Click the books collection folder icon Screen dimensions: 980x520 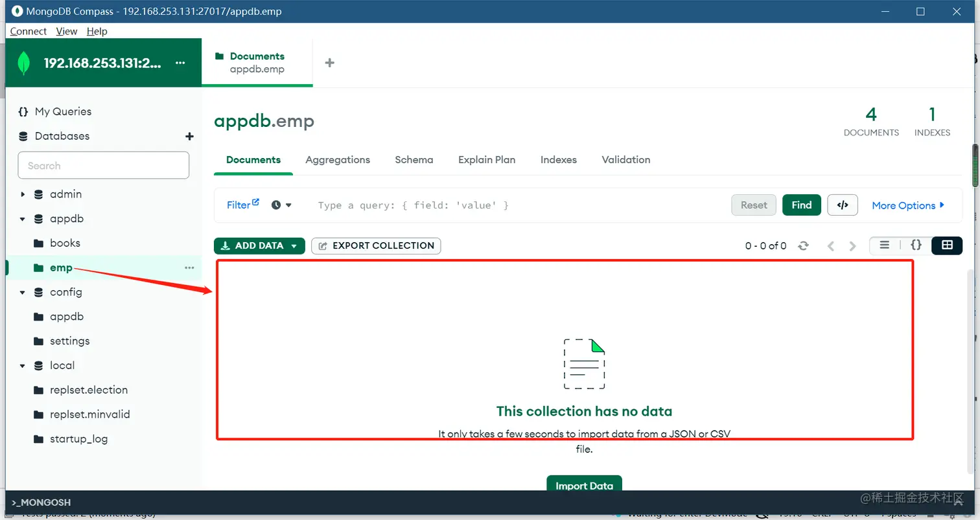(38, 243)
